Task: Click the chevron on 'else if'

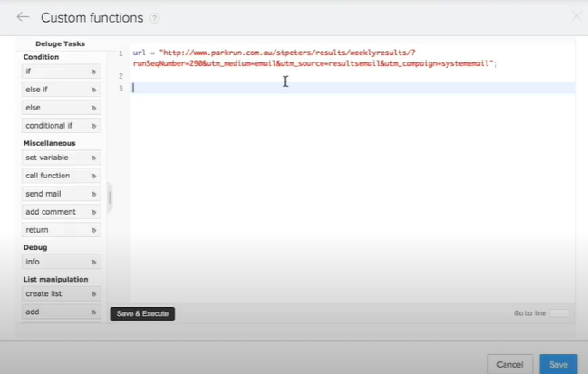Action: point(93,90)
